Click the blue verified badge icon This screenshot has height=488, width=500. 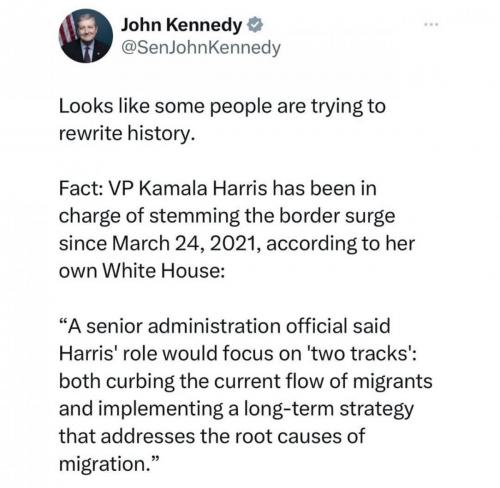click(255, 25)
